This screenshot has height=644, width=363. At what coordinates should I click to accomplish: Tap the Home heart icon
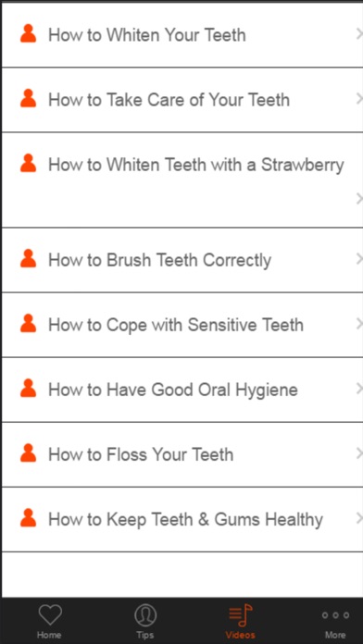click(50, 615)
